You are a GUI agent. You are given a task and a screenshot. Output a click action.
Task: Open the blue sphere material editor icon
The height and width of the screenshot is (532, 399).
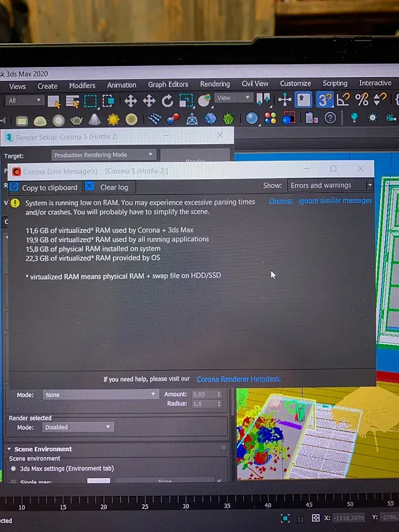pyautogui.click(x=252, y=118)
